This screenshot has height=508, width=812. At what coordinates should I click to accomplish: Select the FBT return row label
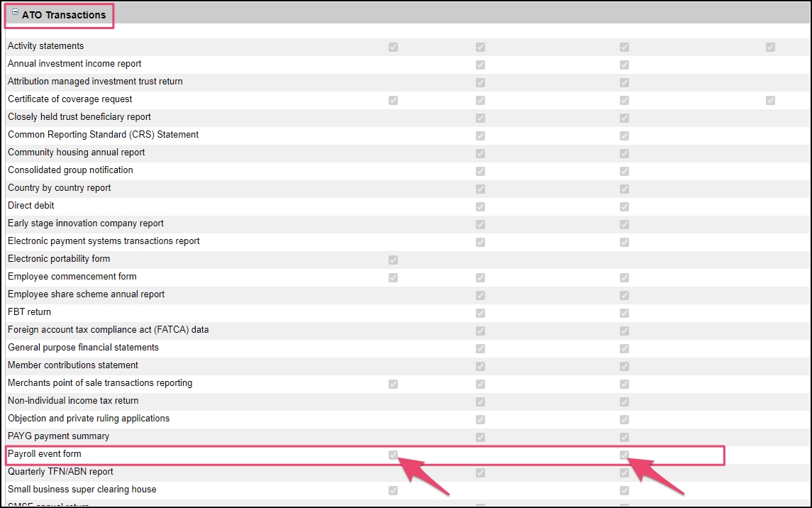tap(29, 312)
